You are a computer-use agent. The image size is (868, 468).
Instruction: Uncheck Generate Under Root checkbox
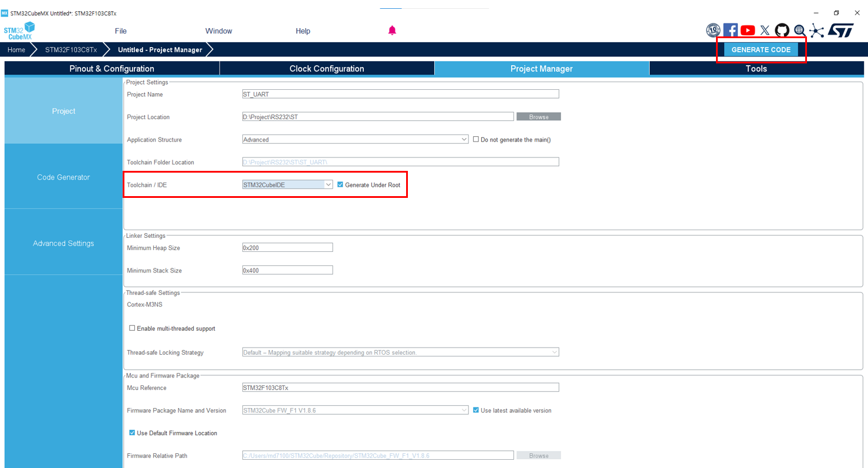click(340, 185)
